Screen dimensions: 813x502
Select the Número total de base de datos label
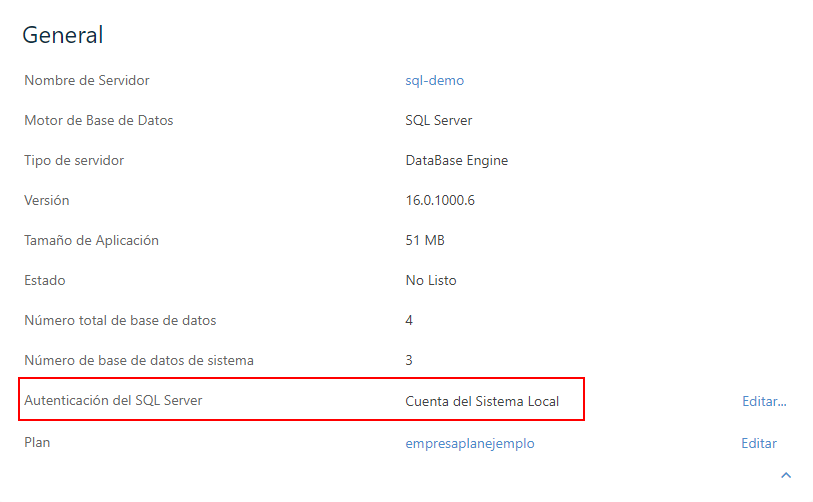tap(120, 321)
